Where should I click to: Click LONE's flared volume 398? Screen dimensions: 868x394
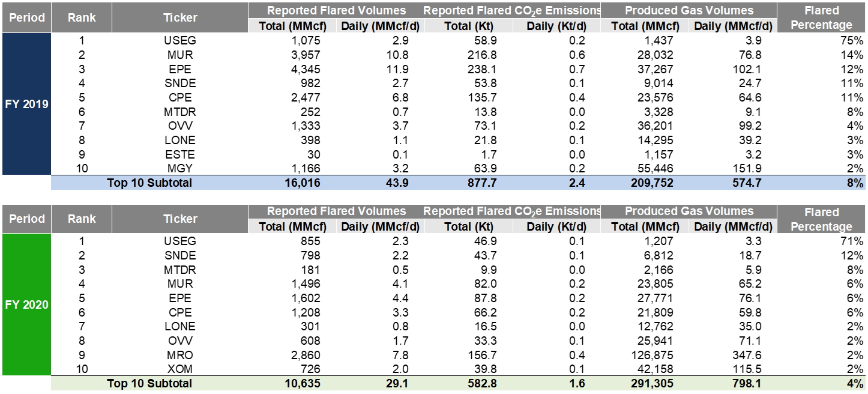[x=311, y=140]
